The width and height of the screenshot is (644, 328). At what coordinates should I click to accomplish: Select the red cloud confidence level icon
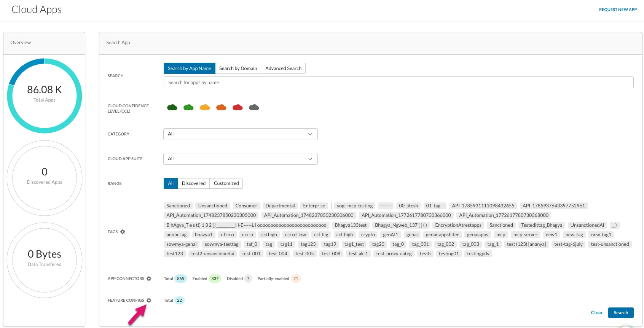point(238,107)
